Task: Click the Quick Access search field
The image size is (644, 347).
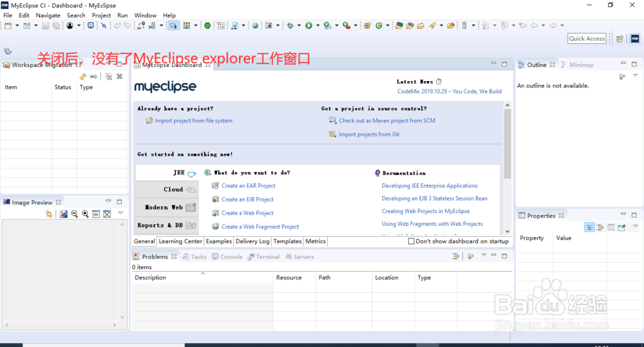Action: pyautogui.click(x=587, y=39)
